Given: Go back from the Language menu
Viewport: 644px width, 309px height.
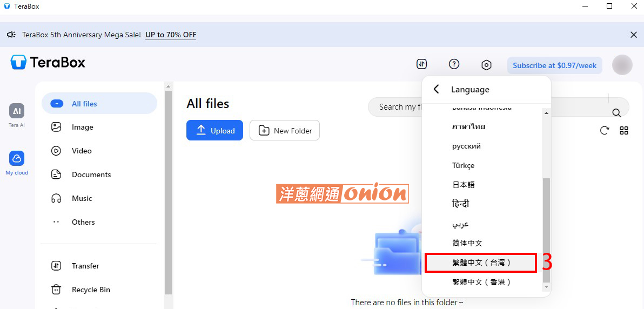Looking at the screenshot, I should coord(436,89).
